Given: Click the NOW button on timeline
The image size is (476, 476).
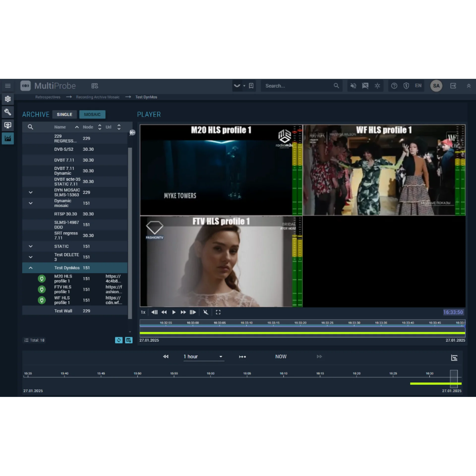Looking at the screenshot, I should 281,357.
